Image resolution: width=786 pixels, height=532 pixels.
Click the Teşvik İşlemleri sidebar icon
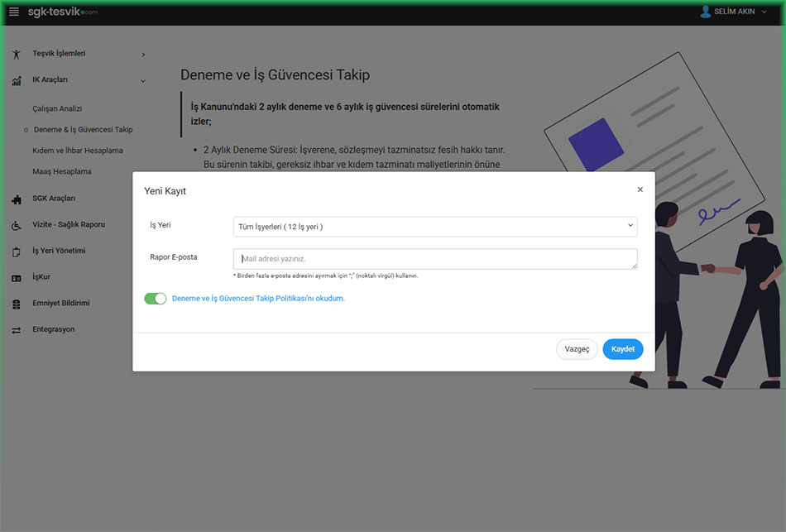16,55
